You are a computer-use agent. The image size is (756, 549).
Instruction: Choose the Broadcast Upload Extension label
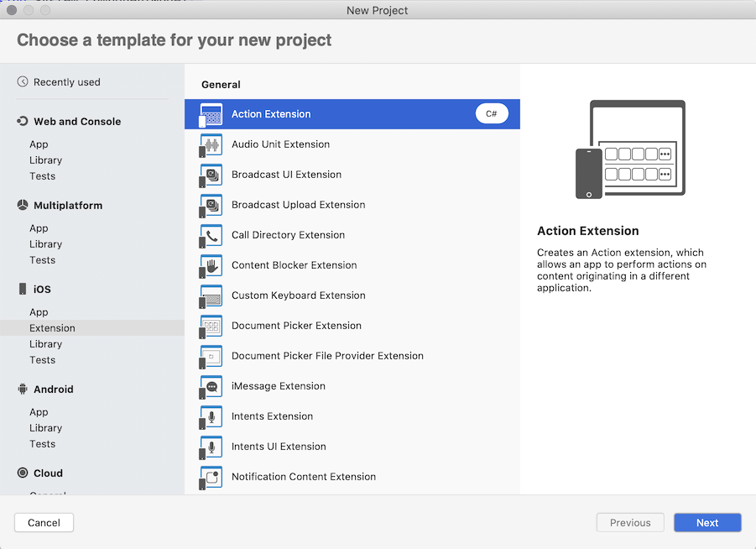click(x=299, y=205)
